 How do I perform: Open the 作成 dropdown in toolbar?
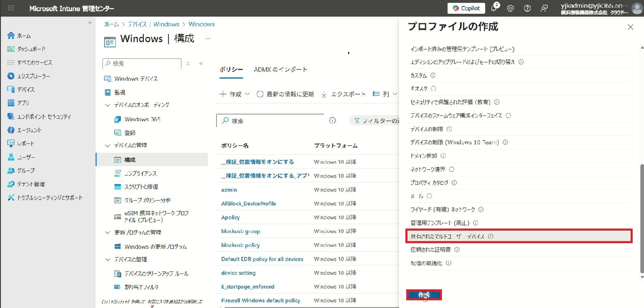(x=234, y=94)
